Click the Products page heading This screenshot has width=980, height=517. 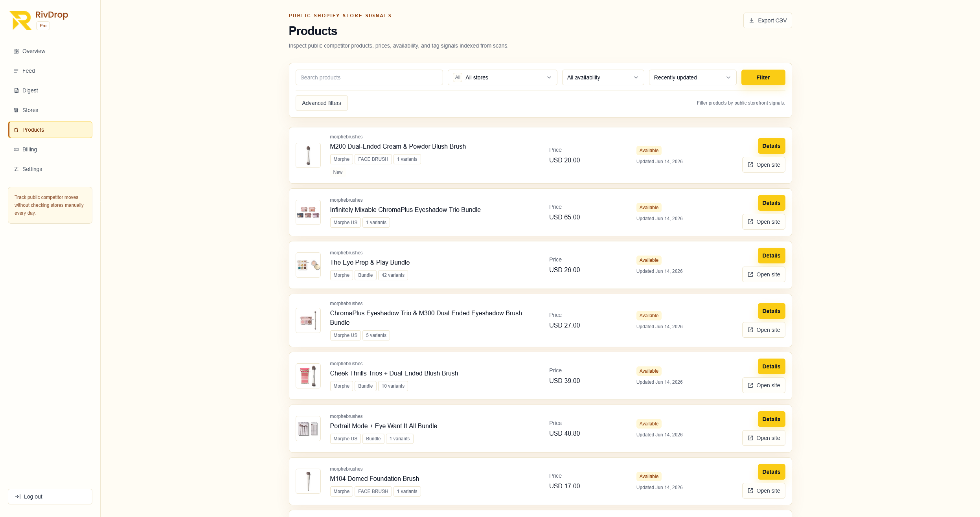click(313, 31)
